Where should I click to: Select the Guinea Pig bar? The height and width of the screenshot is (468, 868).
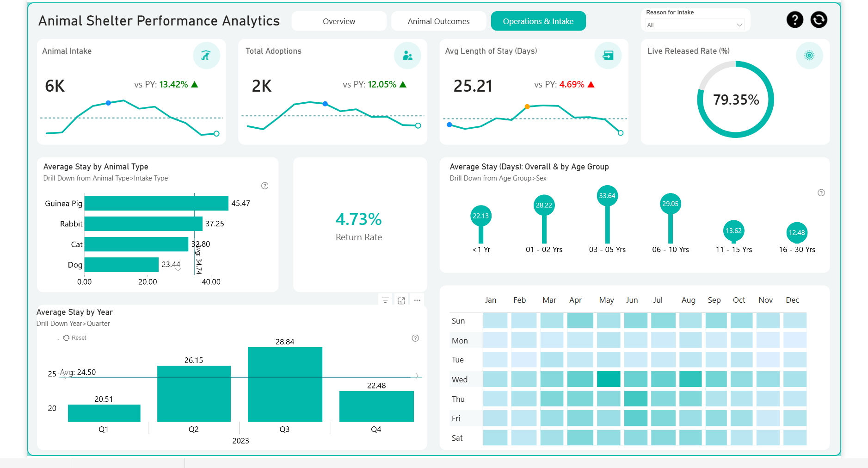pos(156,203)
